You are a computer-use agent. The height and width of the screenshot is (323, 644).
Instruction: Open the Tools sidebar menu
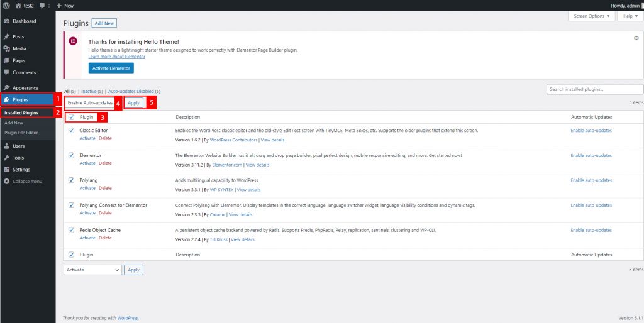tap(18, 158)
